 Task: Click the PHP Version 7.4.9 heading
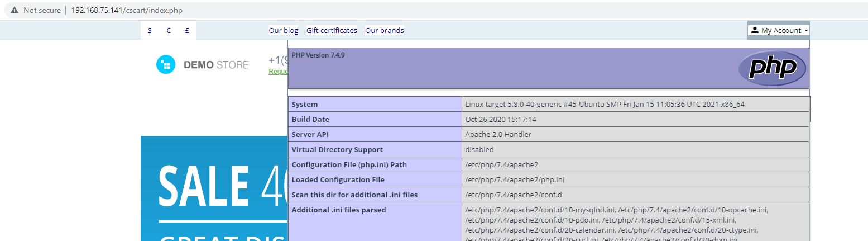[318, 55]
